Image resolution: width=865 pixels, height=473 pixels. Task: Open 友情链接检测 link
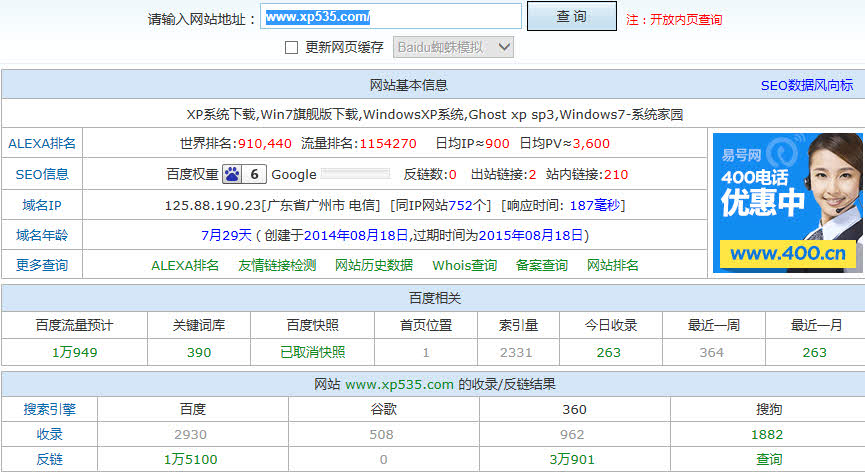[x=277, y=265]
